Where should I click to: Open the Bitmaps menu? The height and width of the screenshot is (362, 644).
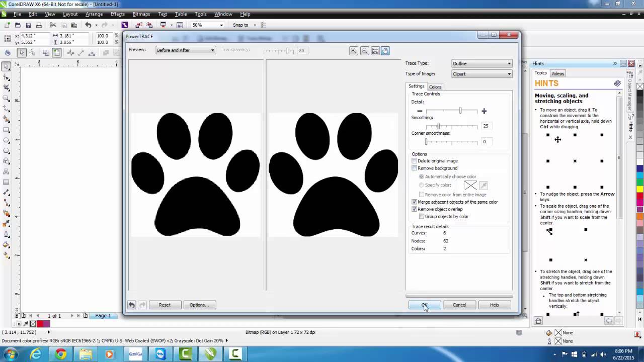(x=141, y=14)
